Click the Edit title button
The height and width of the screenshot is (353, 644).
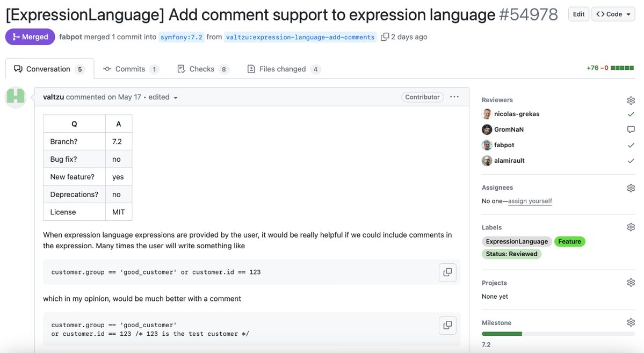tap(578, 15)
